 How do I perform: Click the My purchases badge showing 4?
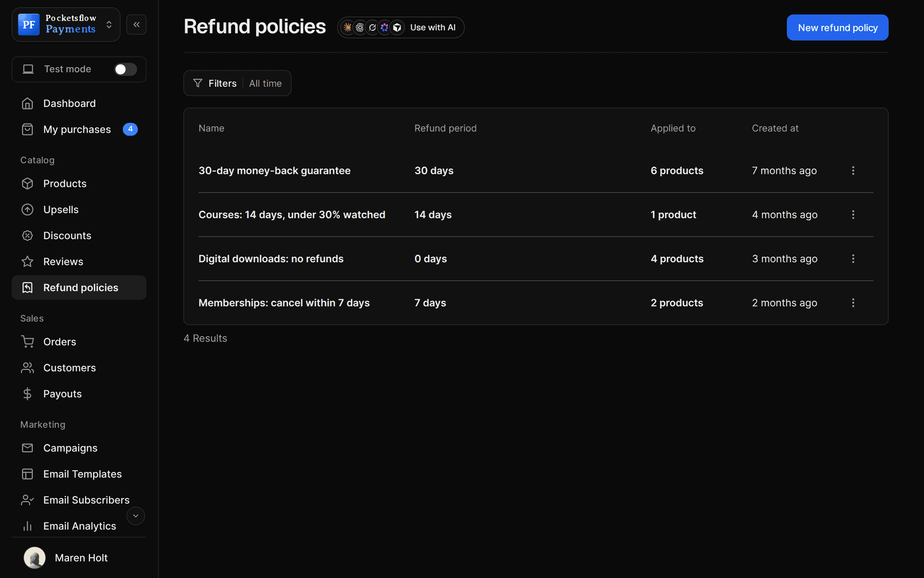[x=130, y=129]
